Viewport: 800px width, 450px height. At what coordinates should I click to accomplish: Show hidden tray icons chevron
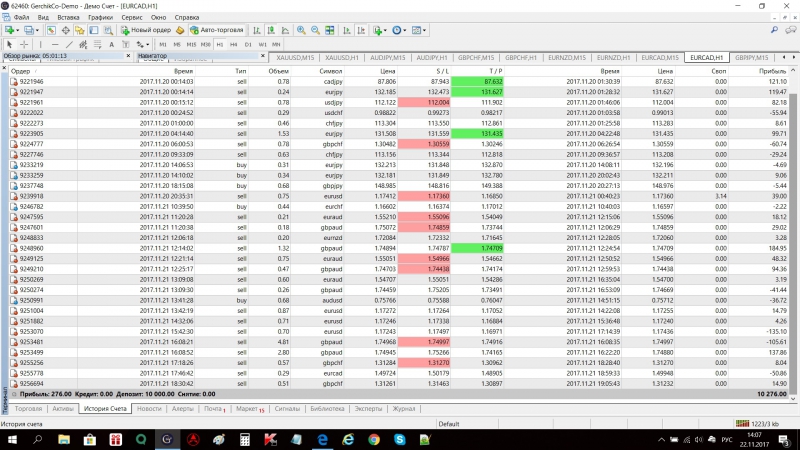661,439
